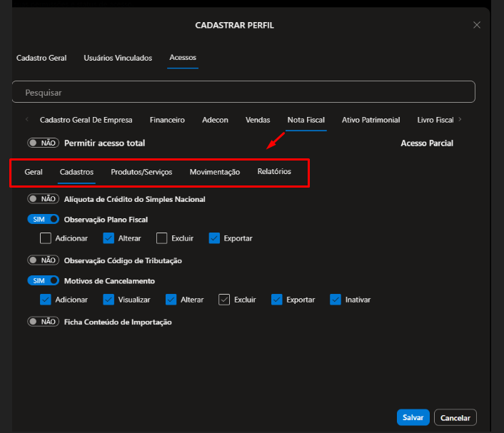The width and height of the screenshot is (504, 433).
Task: Select the Movimentação sub-tab
Action: pyautogui.click(x=214, y=172)
